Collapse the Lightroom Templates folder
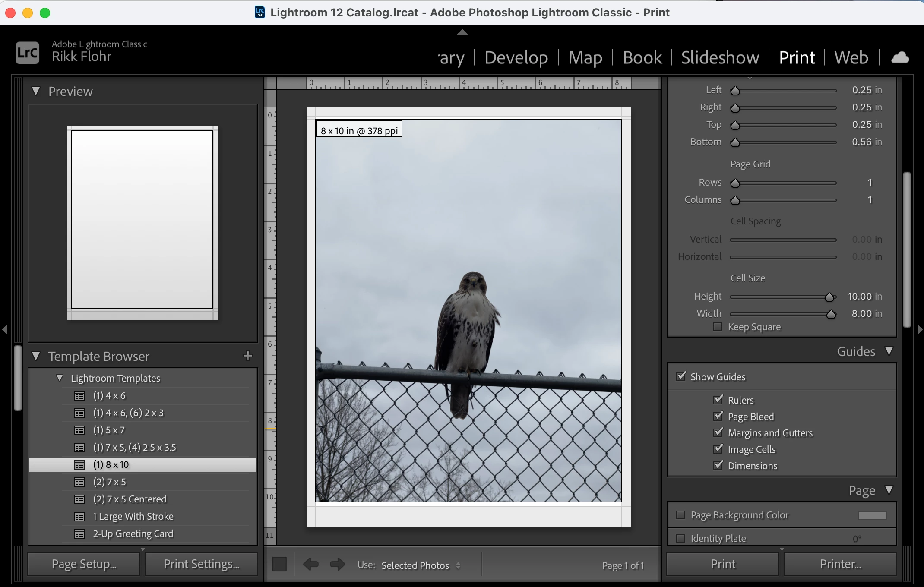This screenshot has height=587, width=924. point(60,378)
